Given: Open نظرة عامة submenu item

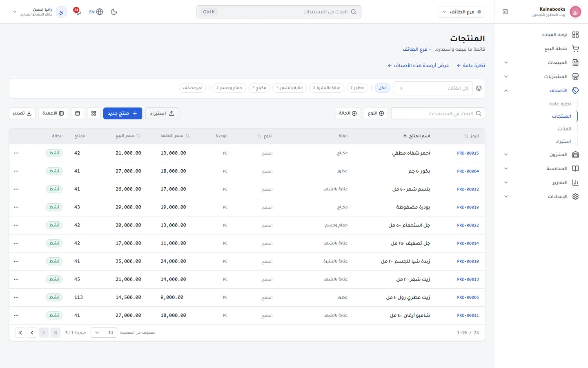Looking at the screenshot, I should click(x=560, y=104).
